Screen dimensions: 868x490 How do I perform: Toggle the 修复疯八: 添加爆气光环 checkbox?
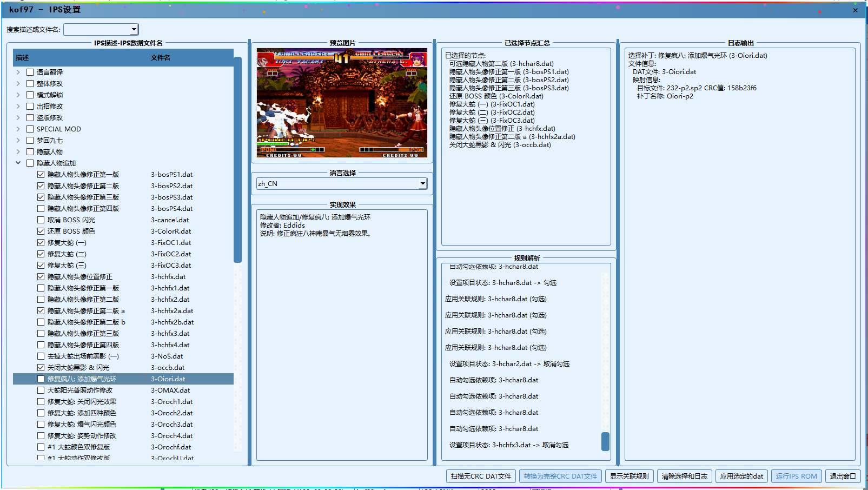(x=41, y=379)
